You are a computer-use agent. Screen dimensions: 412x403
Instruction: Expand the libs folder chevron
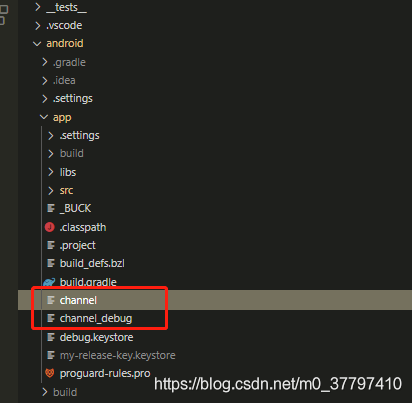pyautogui.click(x=51, y=172)
